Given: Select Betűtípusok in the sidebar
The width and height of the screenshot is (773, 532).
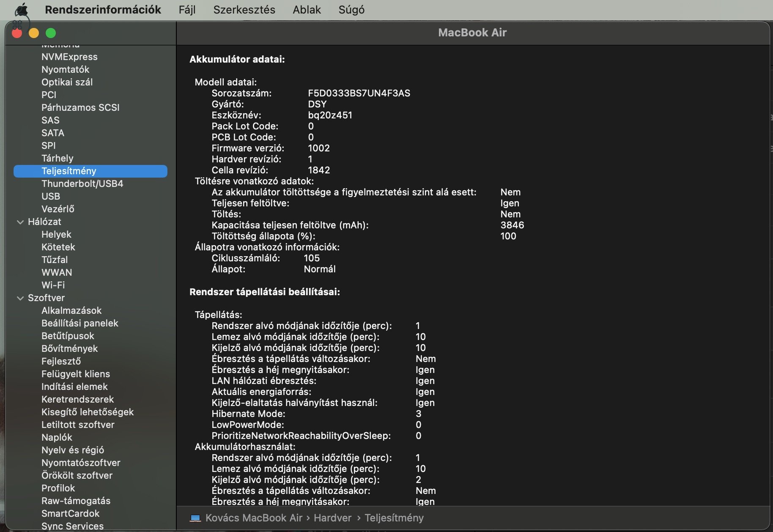Looking at the screenshot, I should tap(68, 336).
